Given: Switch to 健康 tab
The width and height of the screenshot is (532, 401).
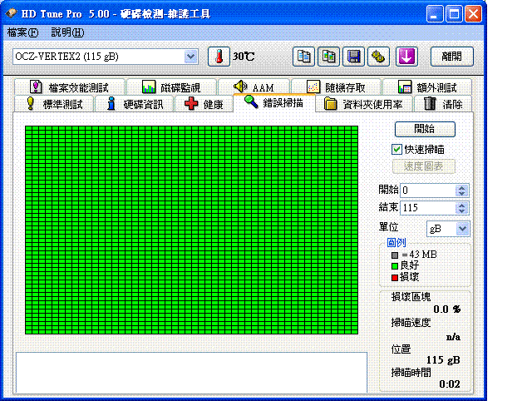Looking at the screenshot, I should point(204,103).
